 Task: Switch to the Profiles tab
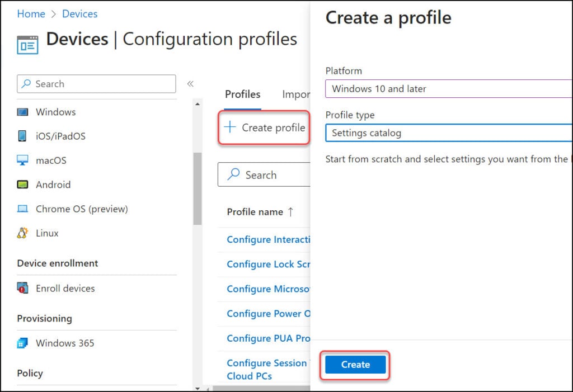[243, 95]
